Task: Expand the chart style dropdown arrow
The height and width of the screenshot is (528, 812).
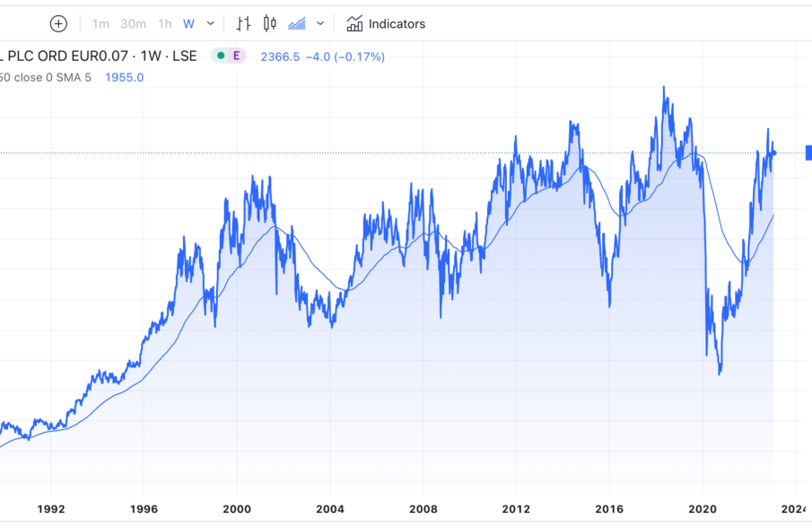Action: 320,23
